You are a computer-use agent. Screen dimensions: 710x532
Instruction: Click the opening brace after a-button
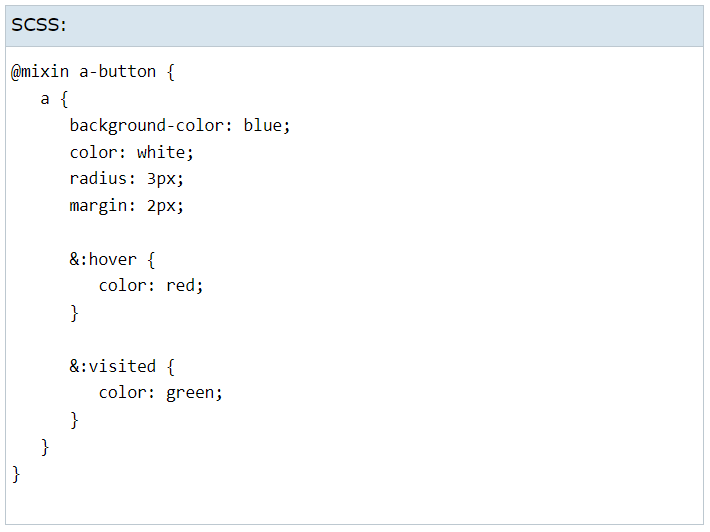(171, 72)
